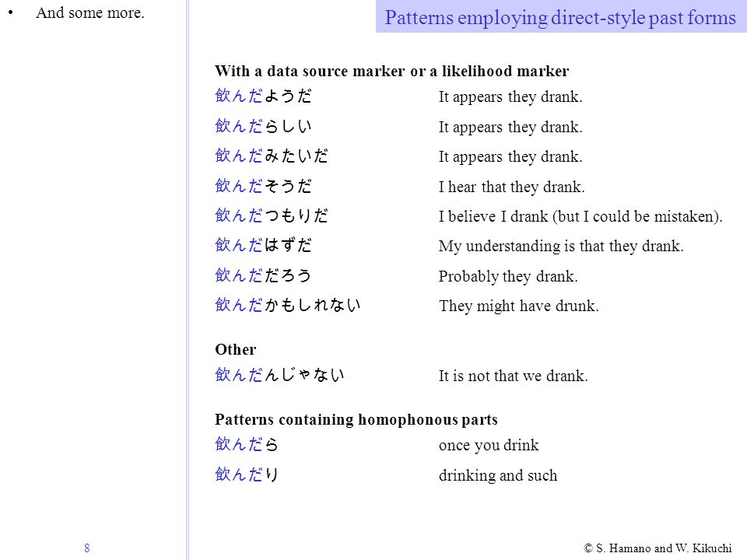Click translation 'I hear that they drank.'
Screen dimensions: 747x560
click(x=512, y=187)
